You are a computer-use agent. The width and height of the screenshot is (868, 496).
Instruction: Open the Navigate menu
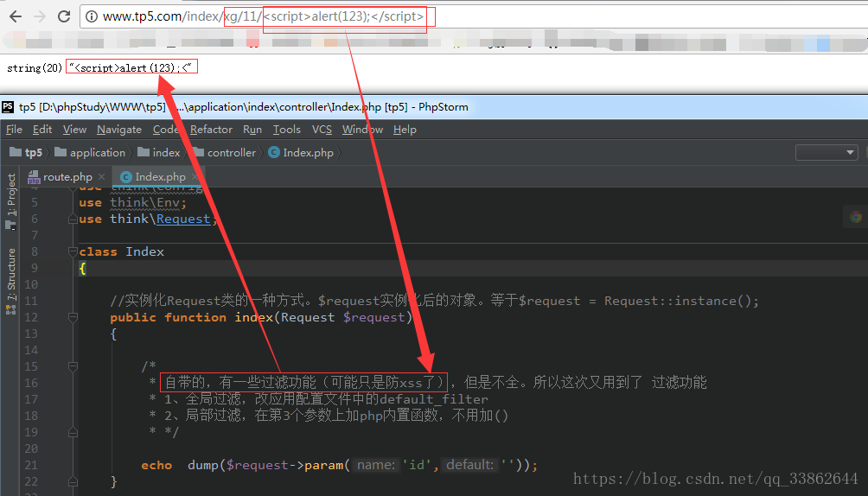click(x=119, y=130)
